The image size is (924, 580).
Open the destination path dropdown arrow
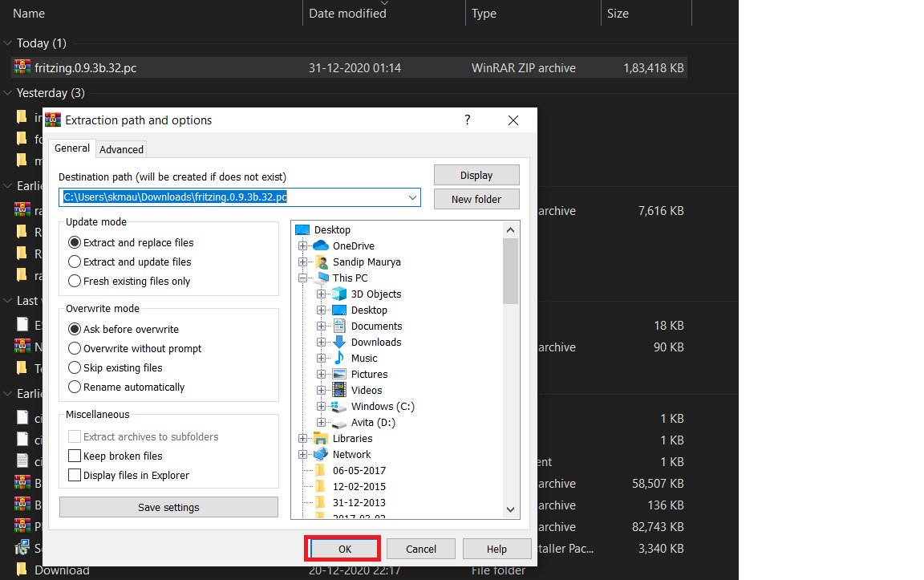pos(412,197)
